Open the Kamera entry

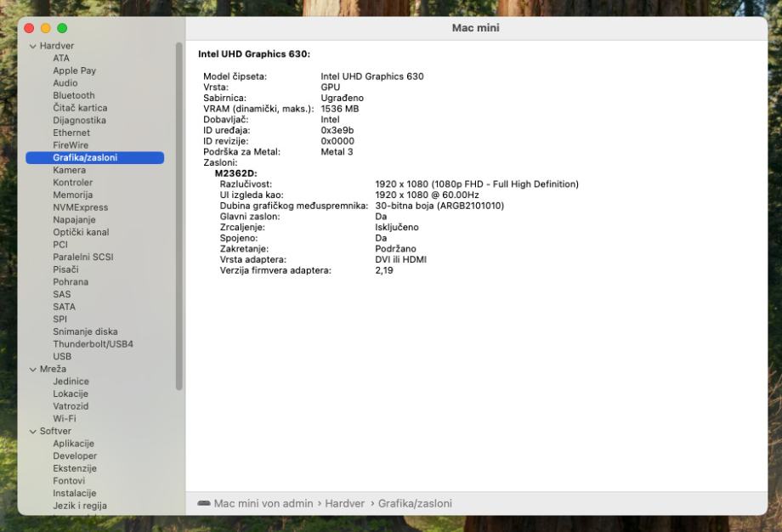point(70,170)
